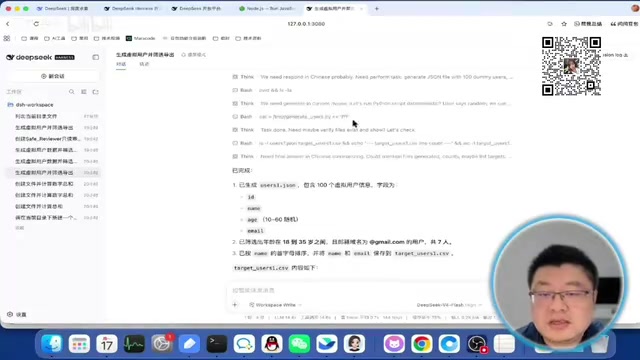Expand the Think step starting "We need respond in Chinese"
The height and width of the screenshot is (360, 640).
pyautogui.click(x=373, y=77)
